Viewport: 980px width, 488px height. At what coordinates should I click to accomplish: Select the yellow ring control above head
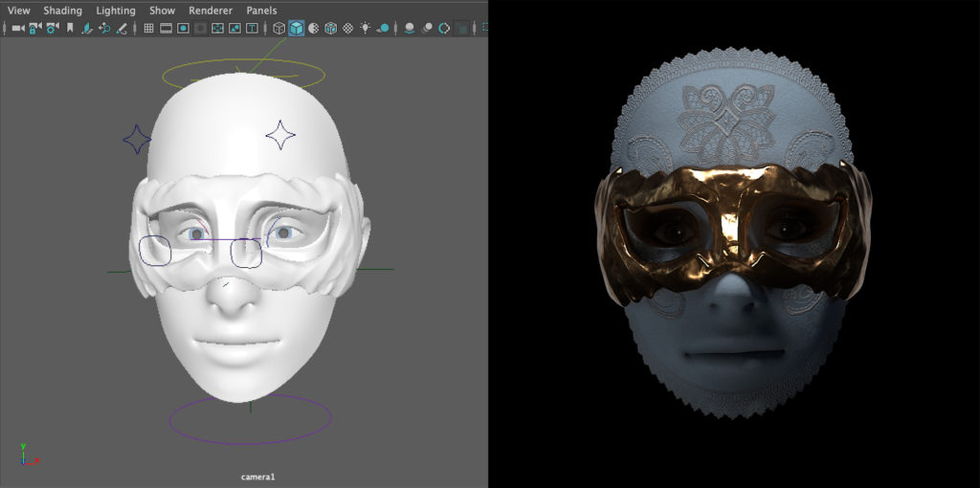pyautogui.click(x=243, y=77)
